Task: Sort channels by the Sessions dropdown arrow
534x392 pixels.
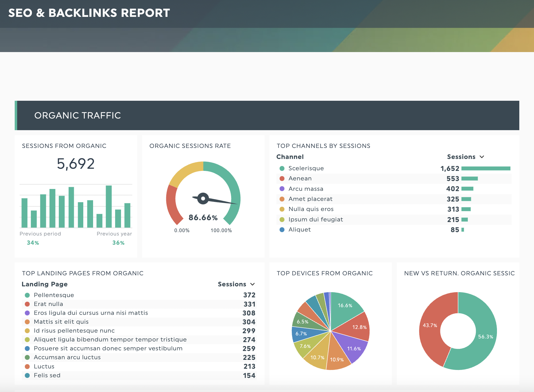Action: (x=482, y=157)
